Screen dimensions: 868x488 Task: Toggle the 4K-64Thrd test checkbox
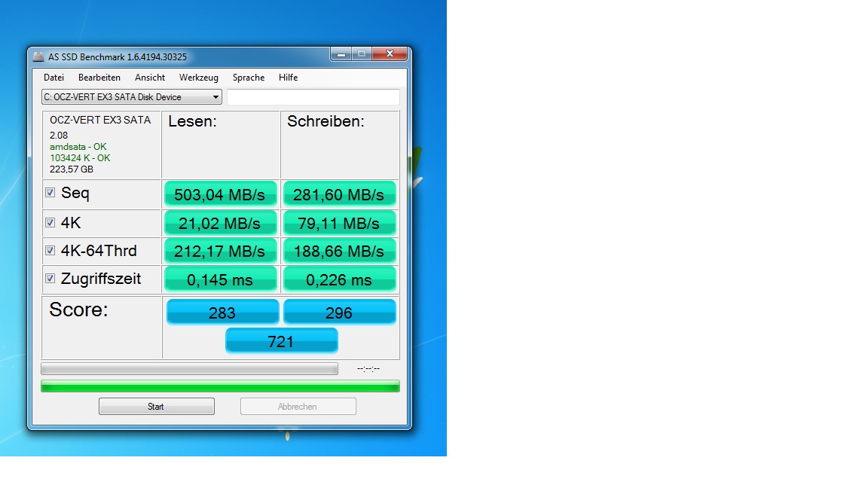50,251
